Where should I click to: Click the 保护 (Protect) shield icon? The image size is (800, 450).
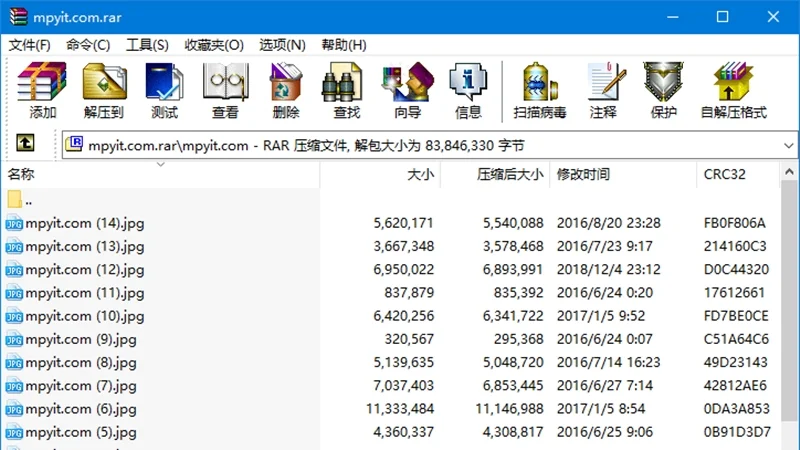[663, 82]
